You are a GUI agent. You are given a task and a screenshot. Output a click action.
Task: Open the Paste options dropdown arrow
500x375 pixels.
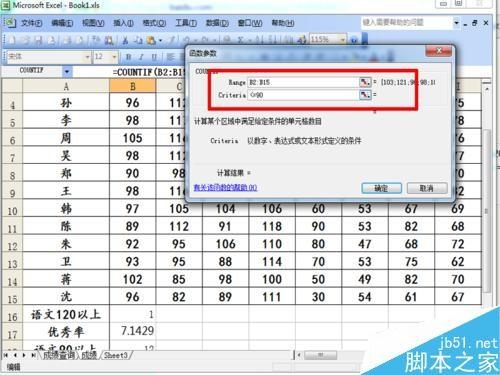click(160, 40)
